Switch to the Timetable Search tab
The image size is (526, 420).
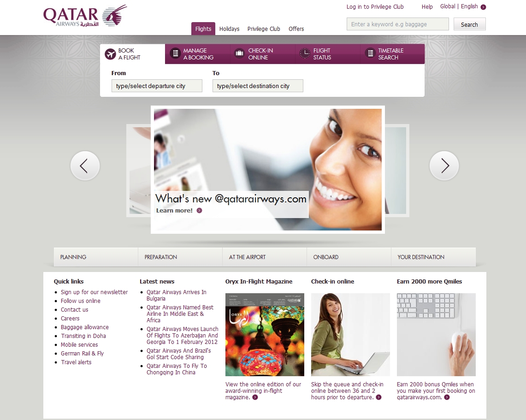point(392,53)
